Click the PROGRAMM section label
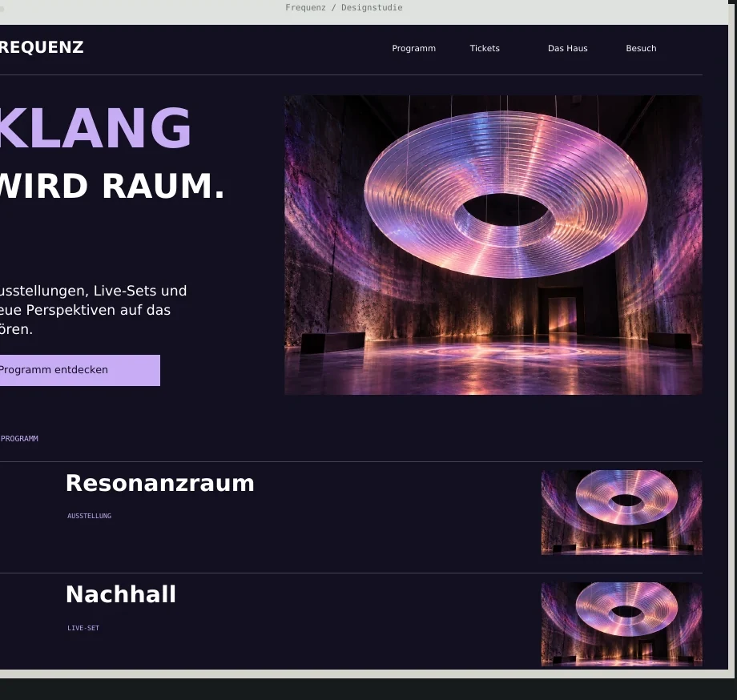The width and height of the screenshot is (737, 700). pyautogui.click(x=19, y=439)
